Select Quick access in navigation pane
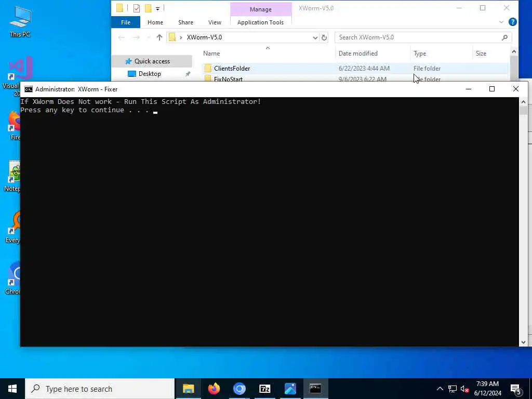532x399 pixels. tap(152, 61)
